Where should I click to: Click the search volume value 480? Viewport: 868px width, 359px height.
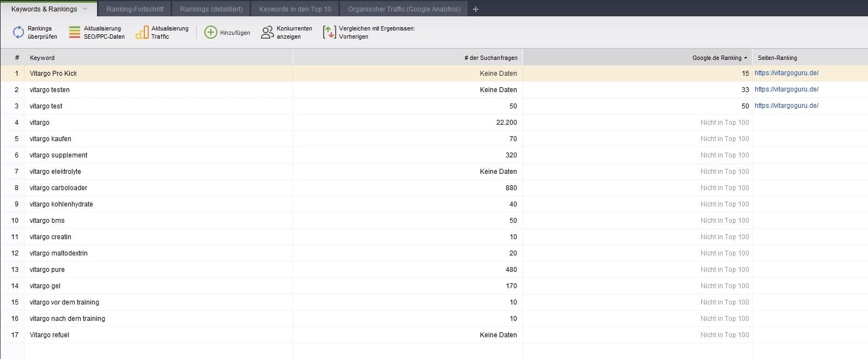pos(511,270)
